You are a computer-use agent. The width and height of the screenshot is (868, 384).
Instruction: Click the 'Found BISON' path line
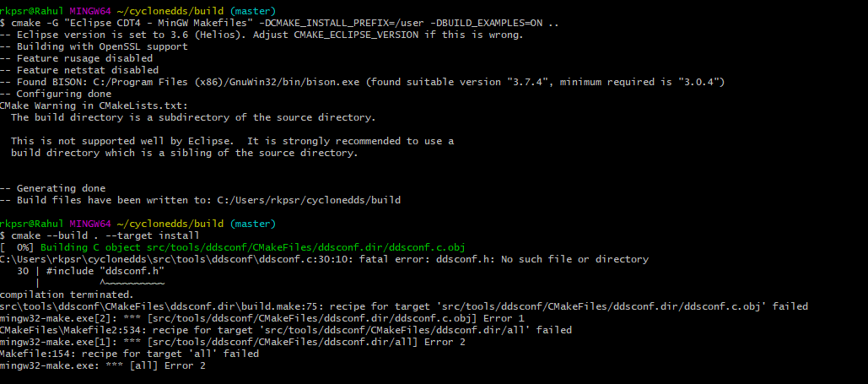tap(362, 82)
